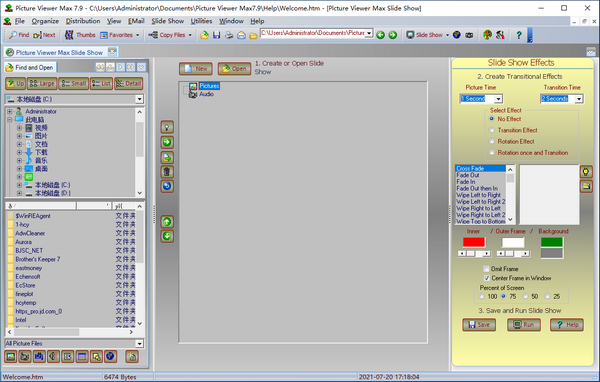Open the Distribution menu
This screenshot has width=600, height=382.
83,21
